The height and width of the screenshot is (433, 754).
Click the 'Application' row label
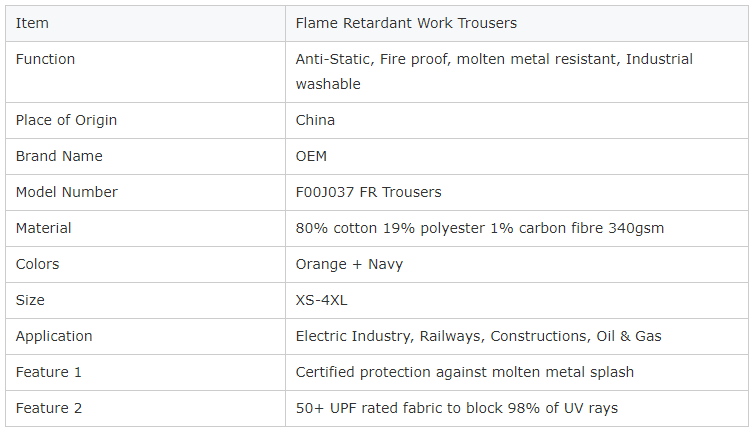54,336
